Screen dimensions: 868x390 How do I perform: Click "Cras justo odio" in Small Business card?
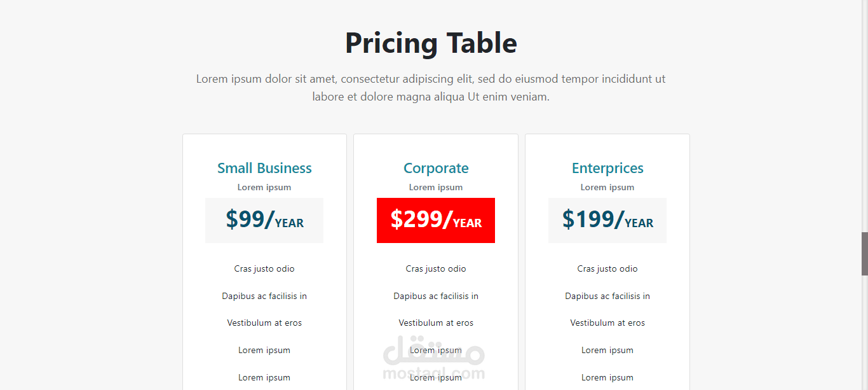coord(264,268)
